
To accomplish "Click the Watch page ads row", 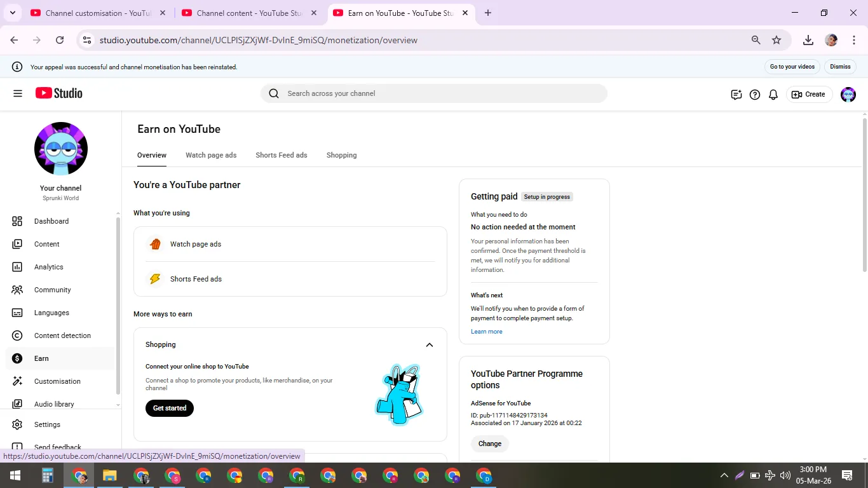I will pos(290,244).
